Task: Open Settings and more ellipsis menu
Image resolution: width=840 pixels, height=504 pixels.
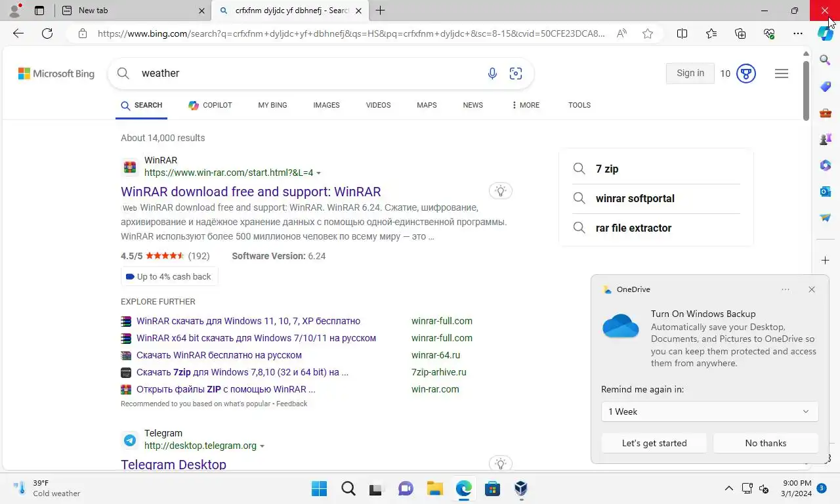Action: (x=798, y=33)
